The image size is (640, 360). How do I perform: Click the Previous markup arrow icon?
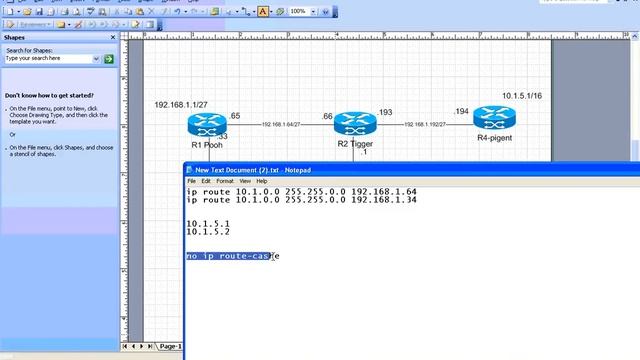point(92,25)
